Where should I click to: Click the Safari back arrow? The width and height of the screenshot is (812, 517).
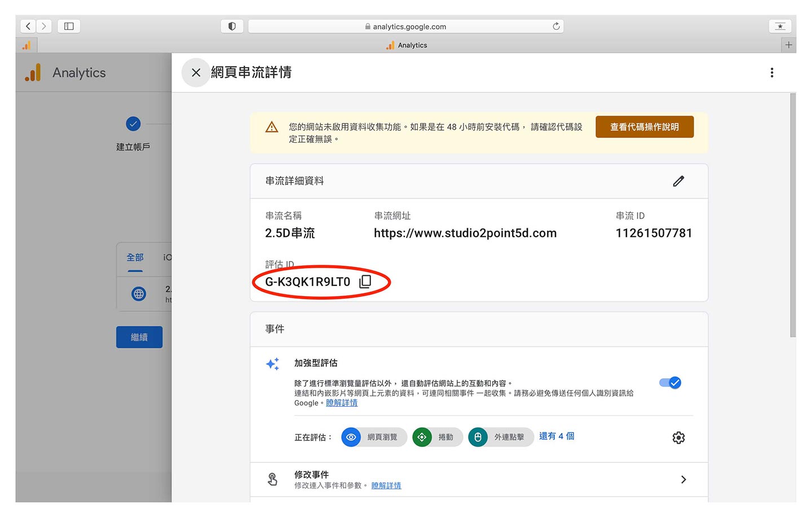[x=28, y=26]
